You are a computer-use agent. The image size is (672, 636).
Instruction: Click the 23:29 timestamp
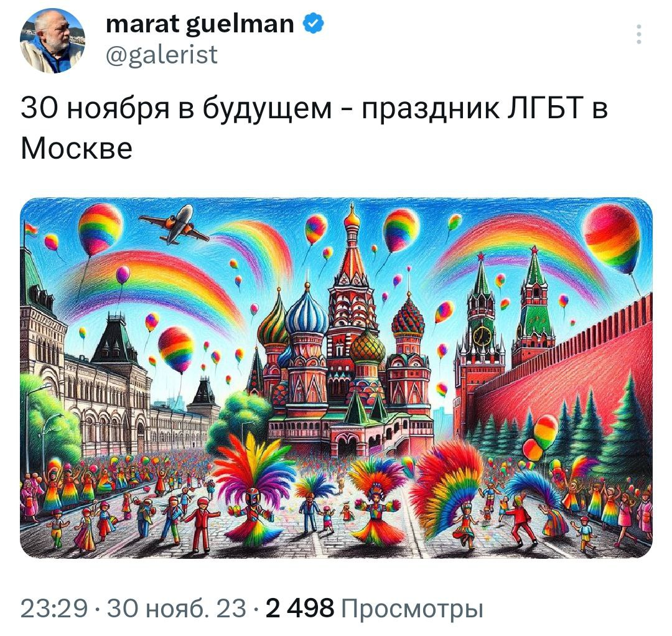[54, 607]
